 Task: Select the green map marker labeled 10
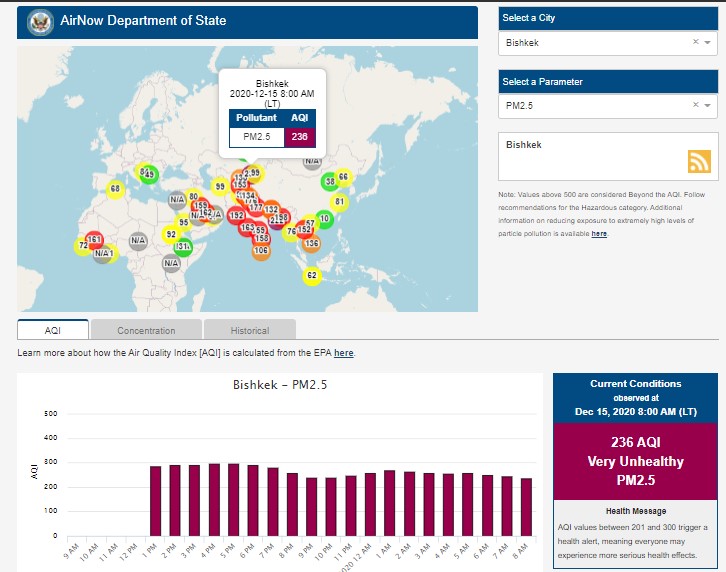pos(324,218)
